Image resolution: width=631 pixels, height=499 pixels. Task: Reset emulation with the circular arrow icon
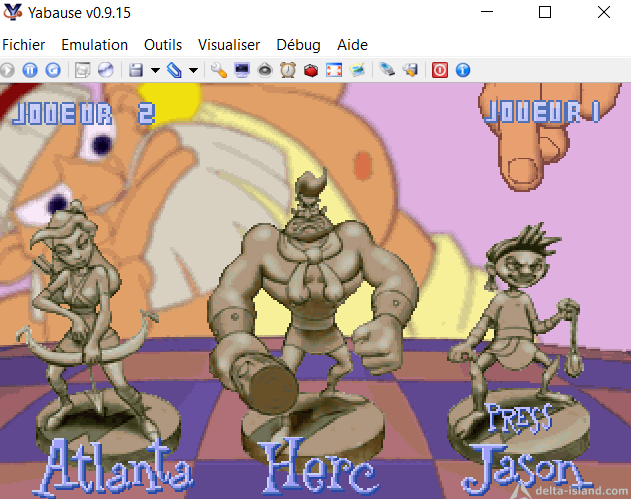(53, 70)
